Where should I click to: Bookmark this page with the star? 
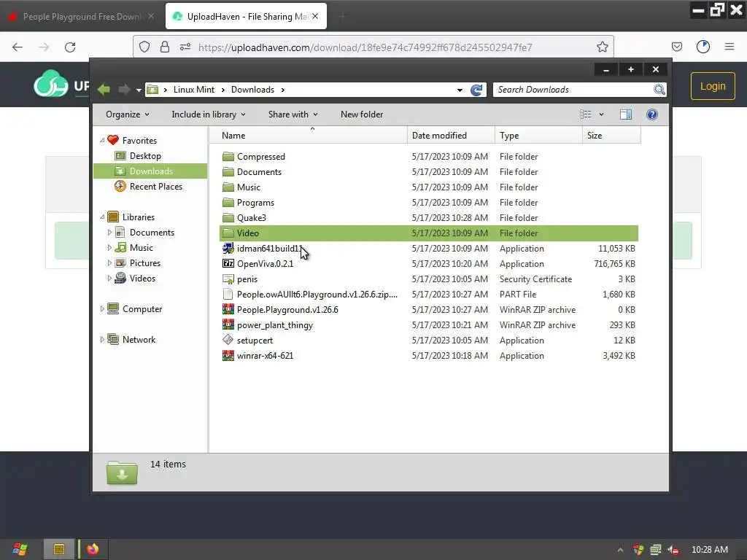pos(602,47)
